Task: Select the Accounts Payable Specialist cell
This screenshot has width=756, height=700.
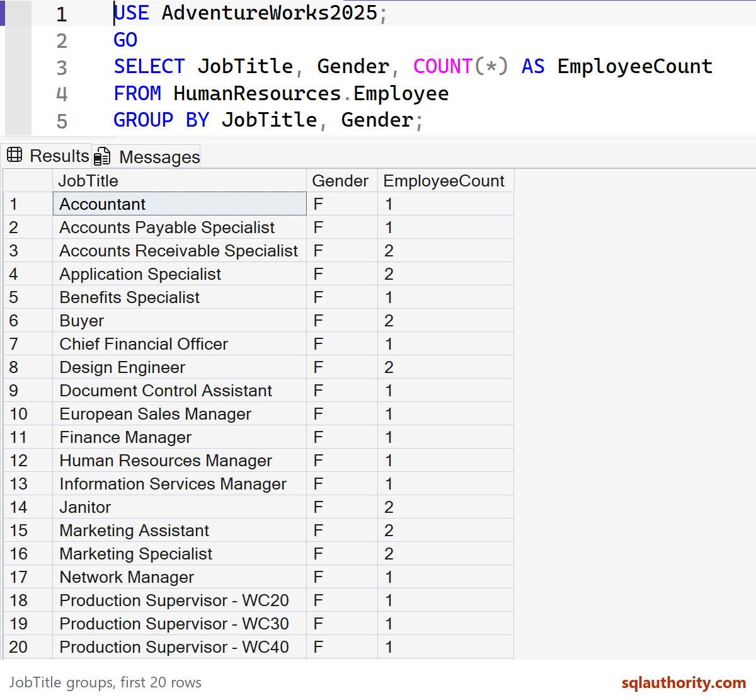Action: (x=180, y=227)
